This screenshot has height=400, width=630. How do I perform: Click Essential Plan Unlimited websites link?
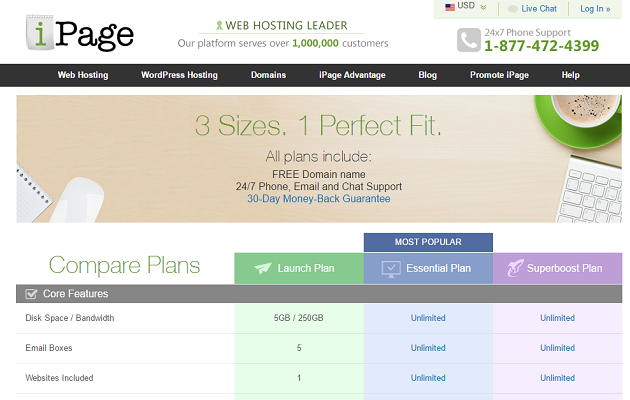428,378
